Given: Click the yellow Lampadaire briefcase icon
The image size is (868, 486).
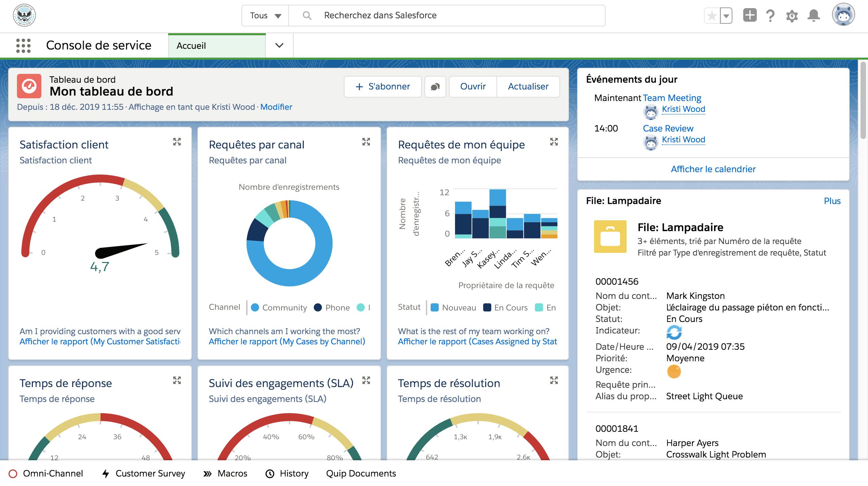Looking at the screenshot, I should 610,237.
